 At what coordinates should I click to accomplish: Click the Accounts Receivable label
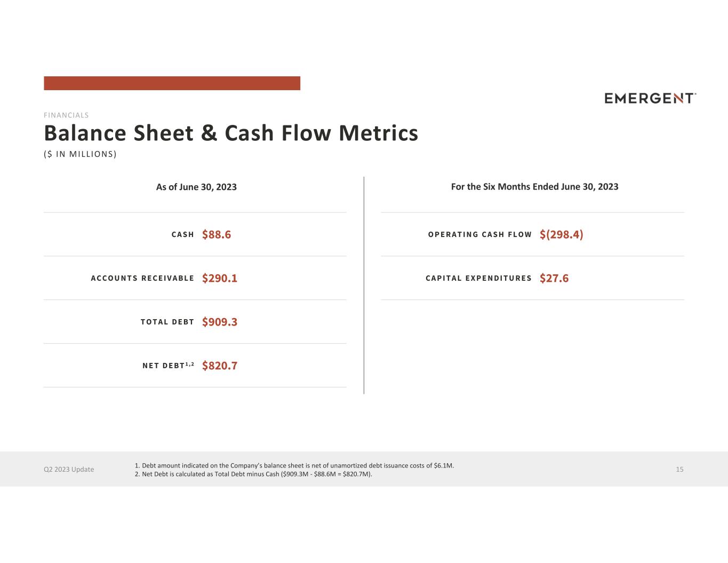pos(142,278)
